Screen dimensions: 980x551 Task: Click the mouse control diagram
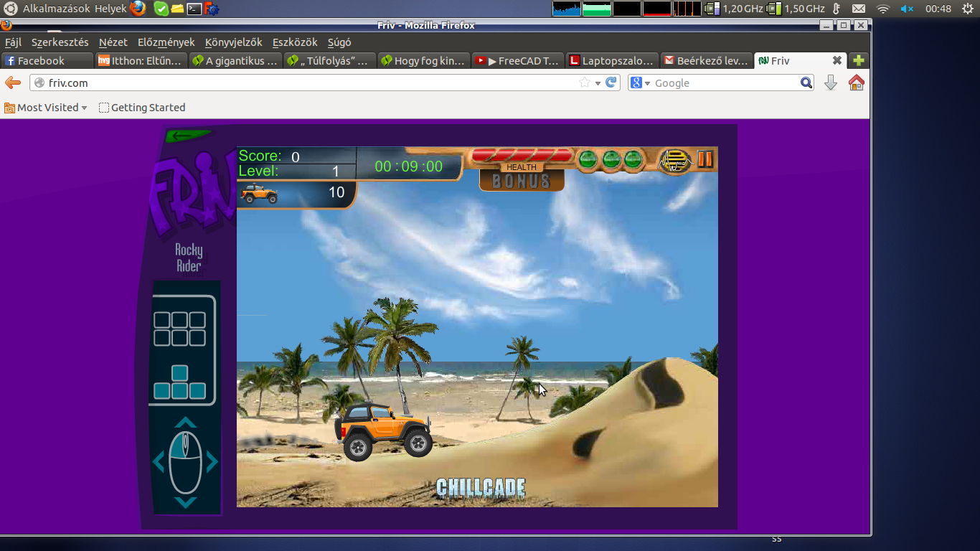[186, 463]
